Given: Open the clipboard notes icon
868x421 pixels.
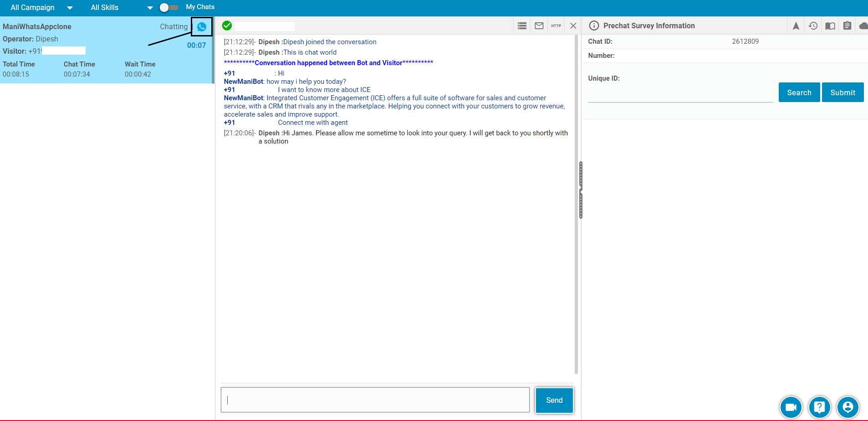Looking at the screenshot, I should (847, 26).
